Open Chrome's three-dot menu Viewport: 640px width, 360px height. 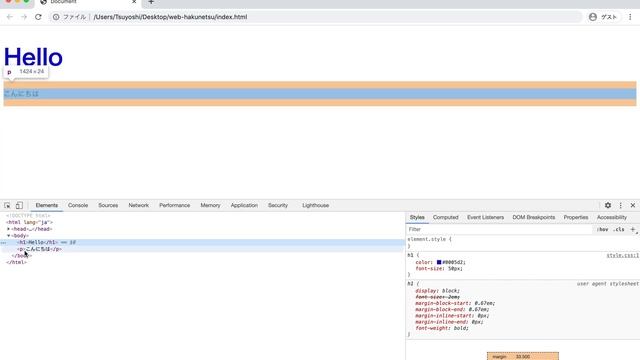[x=630, y=17]
